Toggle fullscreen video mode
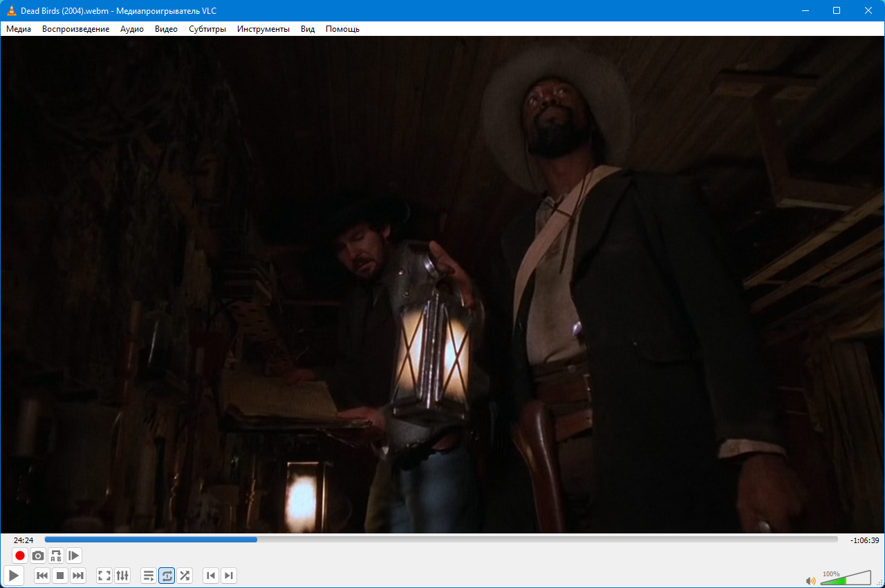Screen dimensions: 885x588 pyautogui.click(x=104, y=576)
